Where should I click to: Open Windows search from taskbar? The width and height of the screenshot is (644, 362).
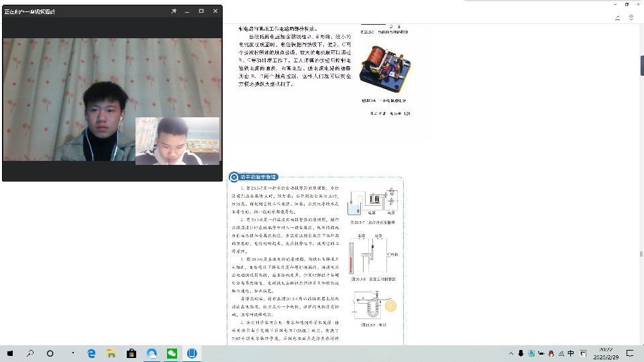pyautogui.click(x=30, y=353)
